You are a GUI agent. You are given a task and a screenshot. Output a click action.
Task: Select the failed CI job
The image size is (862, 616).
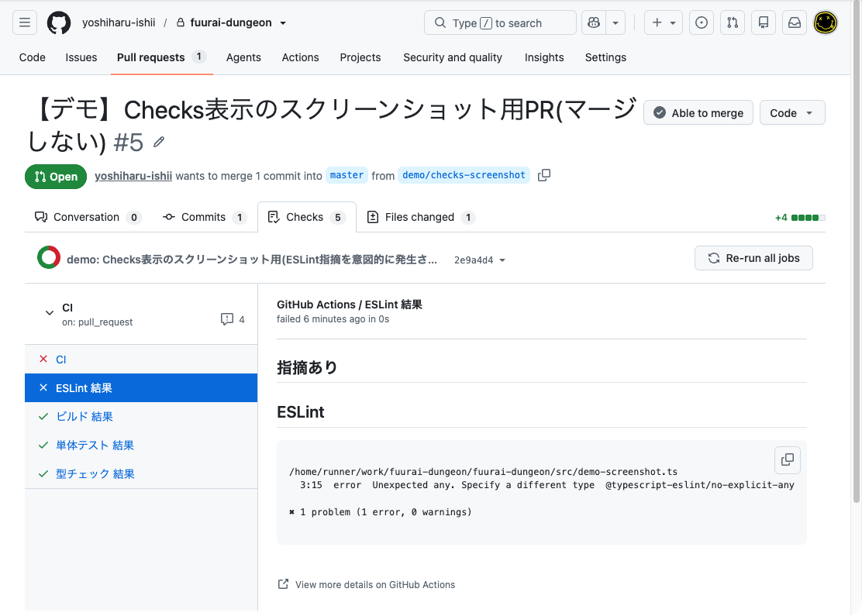point(141,360)
